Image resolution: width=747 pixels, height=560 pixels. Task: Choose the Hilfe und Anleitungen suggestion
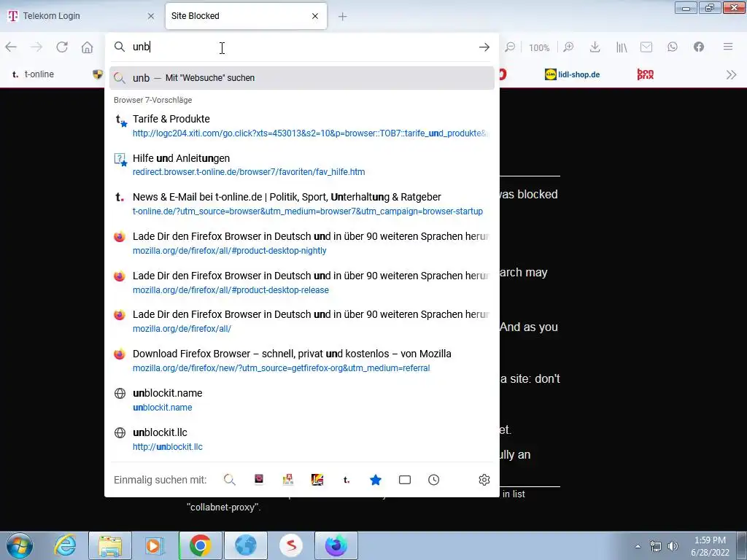(x=301, y=165)
